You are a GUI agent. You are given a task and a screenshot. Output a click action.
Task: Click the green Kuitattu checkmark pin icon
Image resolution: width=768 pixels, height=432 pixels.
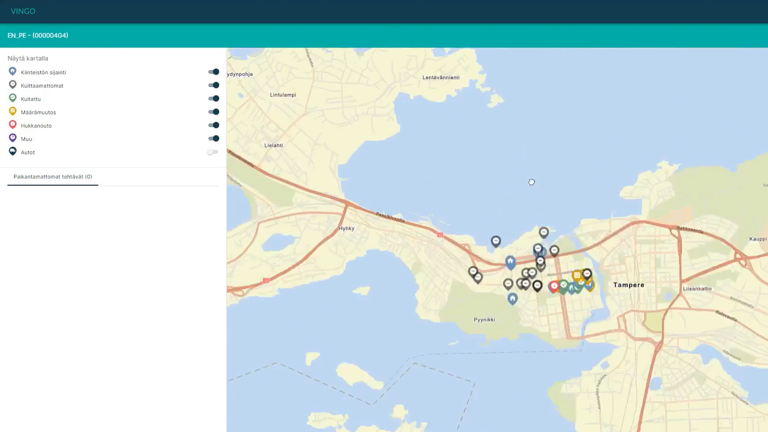pos(13,98)
